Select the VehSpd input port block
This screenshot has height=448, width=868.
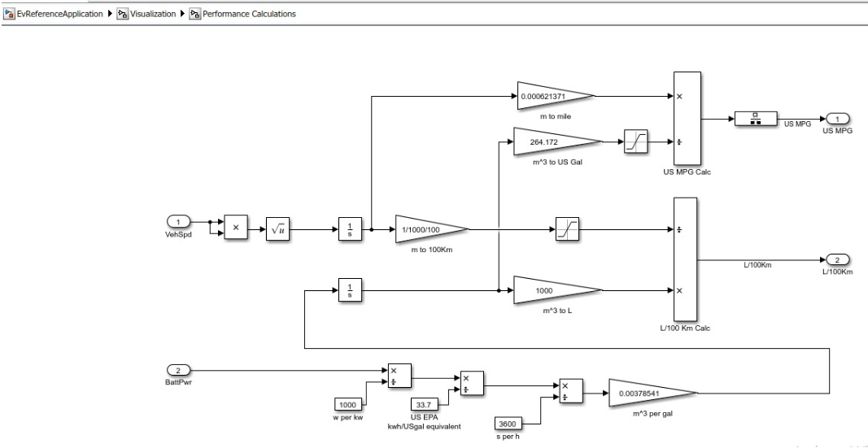tap(178, 222)
